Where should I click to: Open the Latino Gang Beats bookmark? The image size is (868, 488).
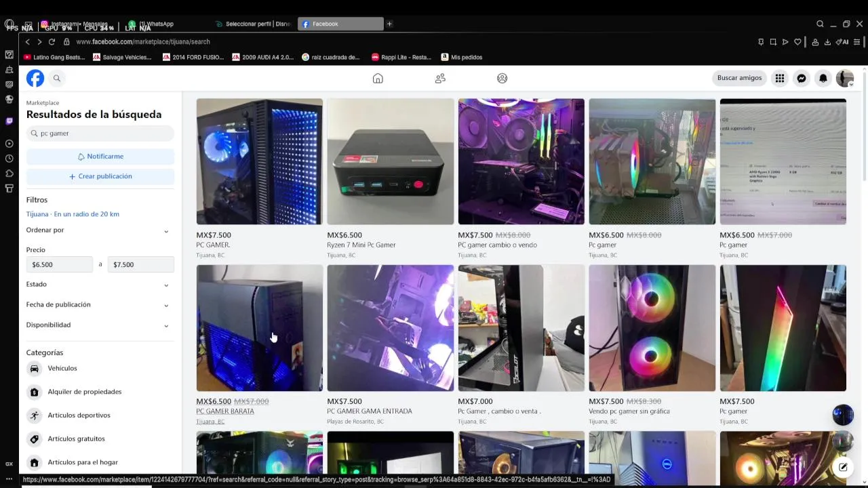pyautogui.click(x=54, y=58)
